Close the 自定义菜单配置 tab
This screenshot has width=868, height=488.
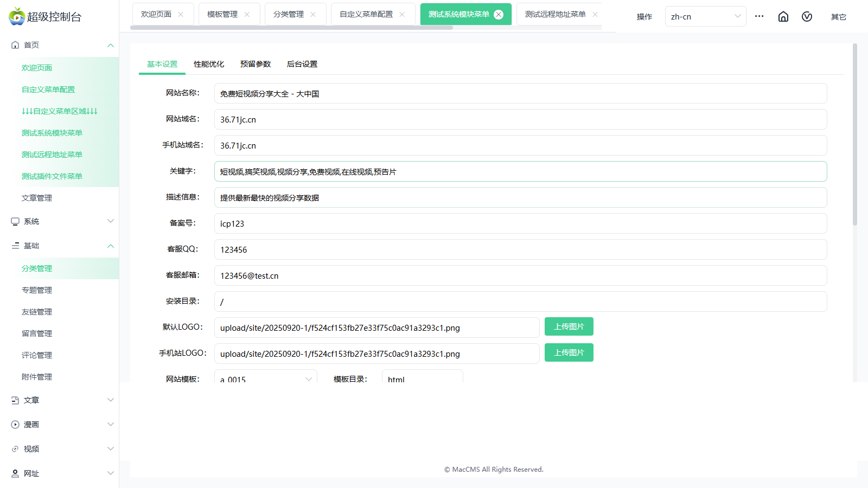[402, 15]
